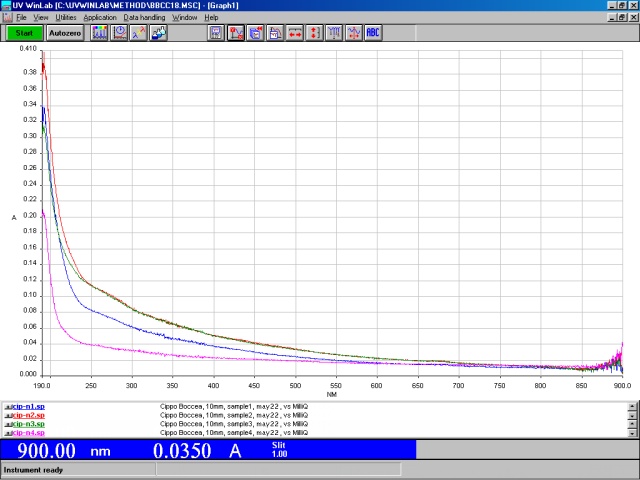The height and width of the screenshot is (480, 640).
Task: Click the peak crosshair curve icon
Action: click(x=353, y=33)
